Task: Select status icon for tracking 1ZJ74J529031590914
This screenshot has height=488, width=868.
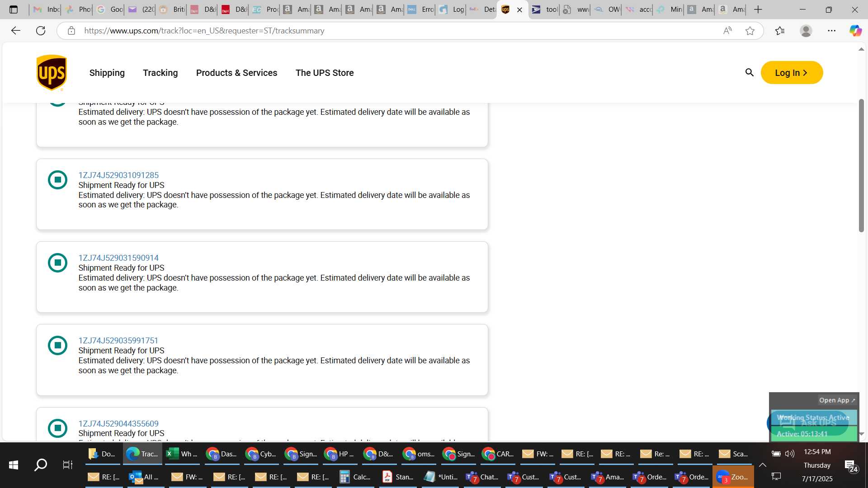Action: pyautogui.click(x=57, y=263)
